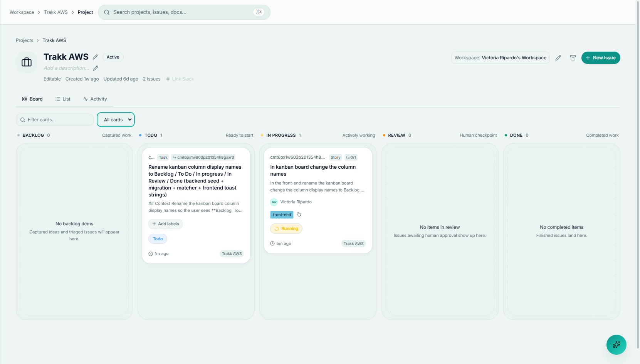Viewport: 640px width, 364px height.
Task: Create a New Issue
Action: 601,58
